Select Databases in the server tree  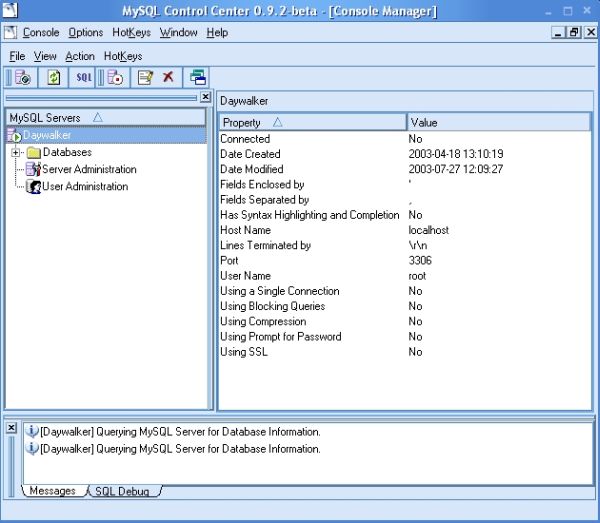click(x=67, y=152)
